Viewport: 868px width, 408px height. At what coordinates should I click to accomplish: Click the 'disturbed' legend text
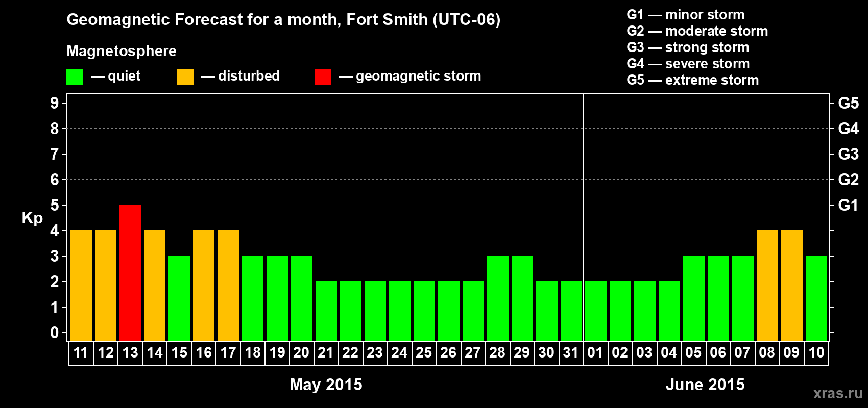(x=249, y=76)
